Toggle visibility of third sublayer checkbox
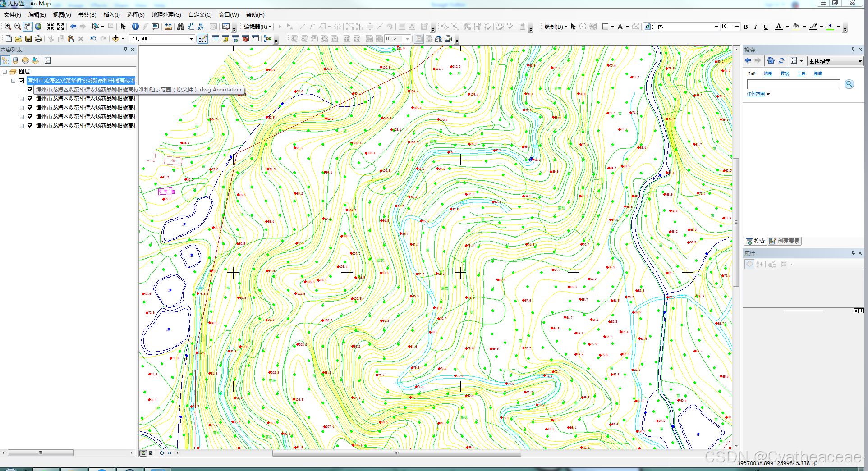 [30, 108]
